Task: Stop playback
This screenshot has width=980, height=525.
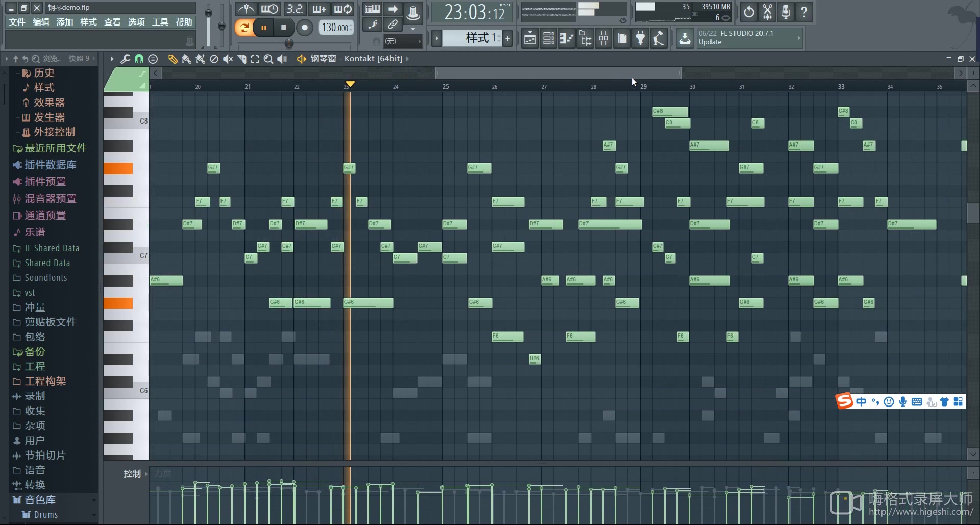Action: click(284, 28)
